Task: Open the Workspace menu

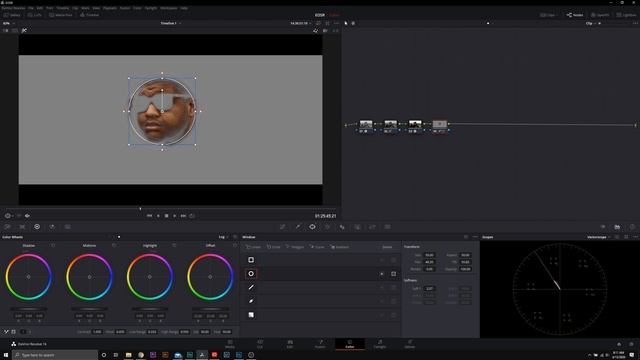Action: [x=169, y=8]
